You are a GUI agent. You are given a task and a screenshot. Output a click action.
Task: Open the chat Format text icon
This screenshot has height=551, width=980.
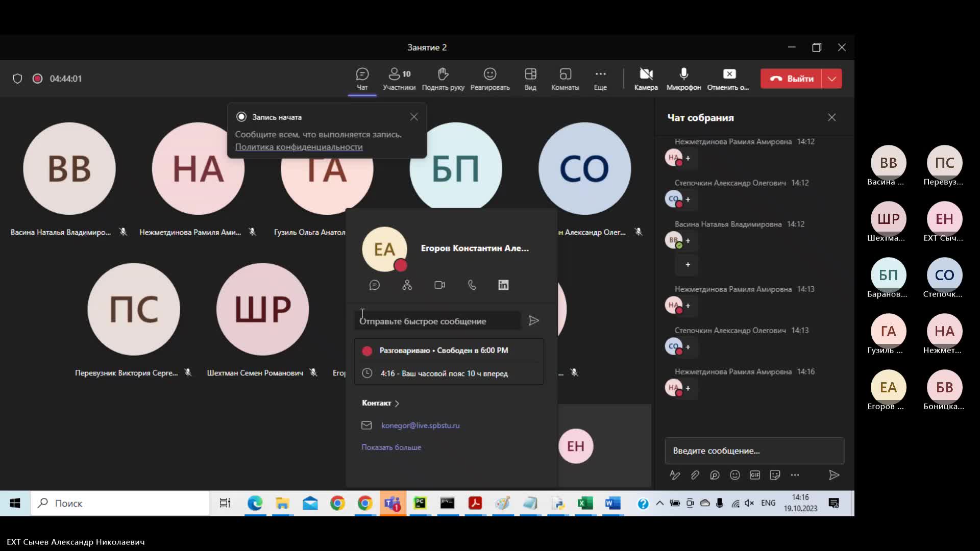pos(675,475)
